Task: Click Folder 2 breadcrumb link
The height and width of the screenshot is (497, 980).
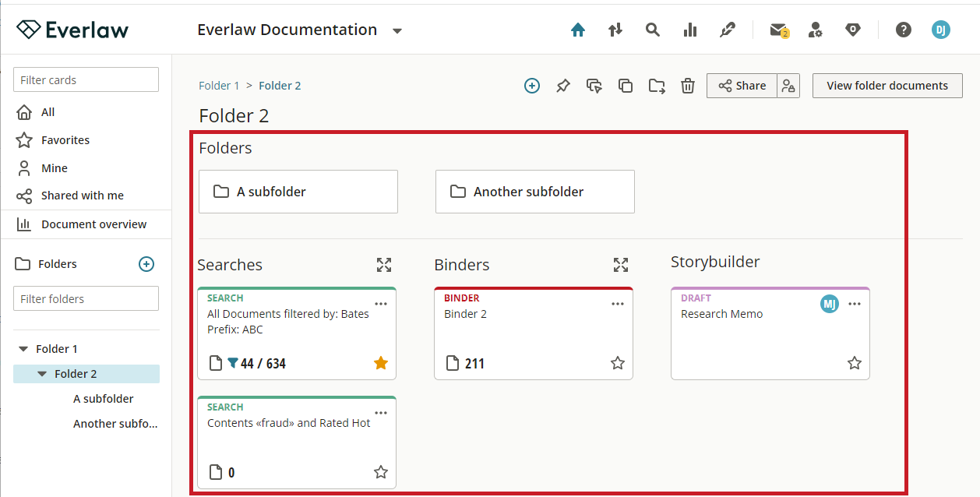Action: pos(280,86)
